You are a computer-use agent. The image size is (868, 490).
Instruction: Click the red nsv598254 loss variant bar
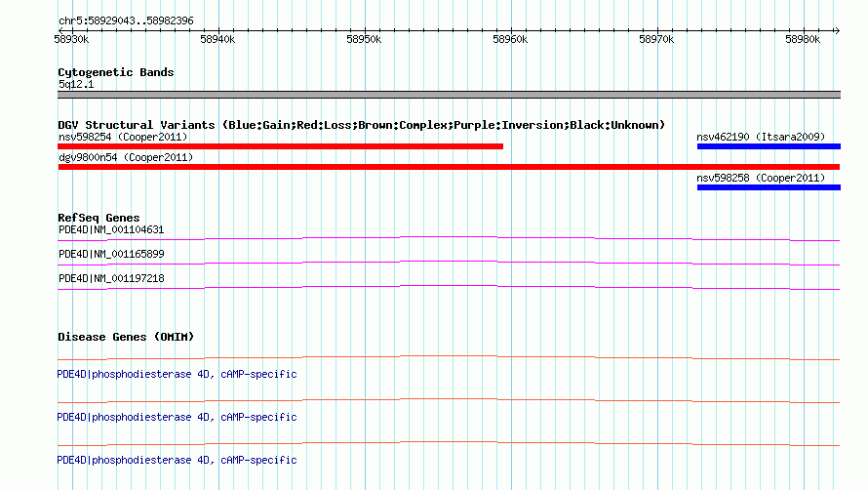[x=280, y=146]
